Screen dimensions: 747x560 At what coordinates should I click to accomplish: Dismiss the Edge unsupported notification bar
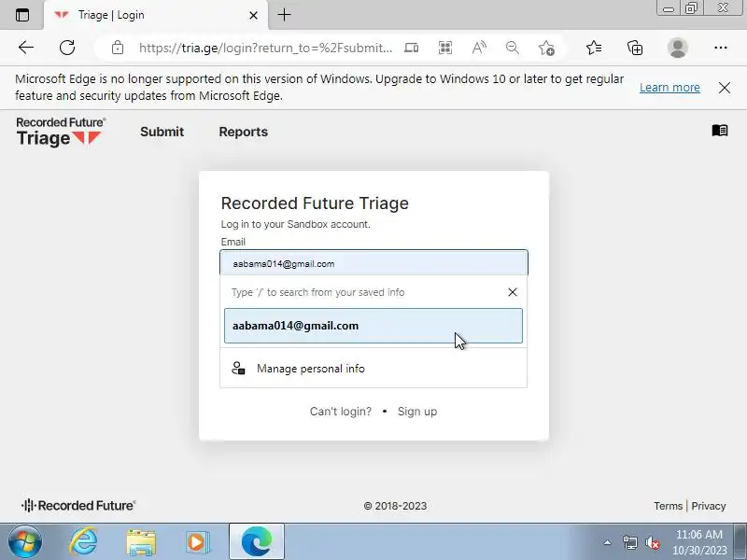(x=725, y=88)
